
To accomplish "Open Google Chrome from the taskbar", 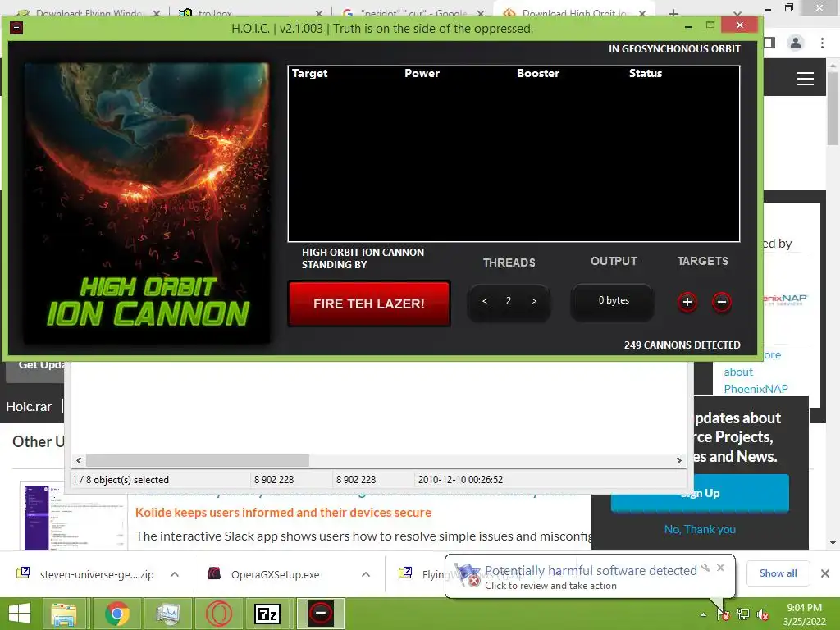I will [116, 614].
